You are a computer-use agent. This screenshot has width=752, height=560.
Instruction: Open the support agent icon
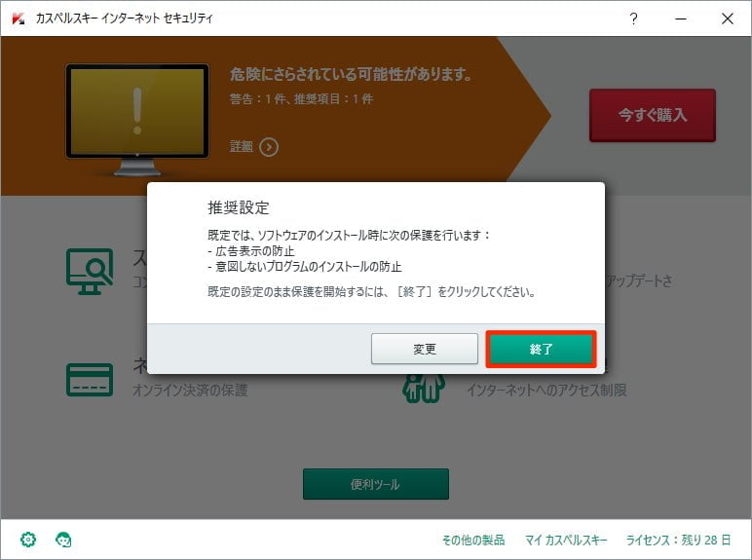[63, 540]
